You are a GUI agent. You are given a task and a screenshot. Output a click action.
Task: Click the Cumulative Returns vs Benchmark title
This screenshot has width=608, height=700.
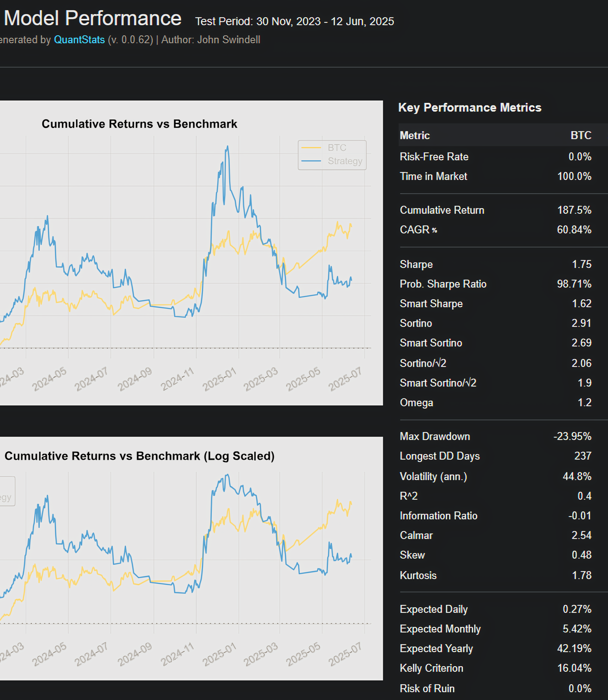139,124
